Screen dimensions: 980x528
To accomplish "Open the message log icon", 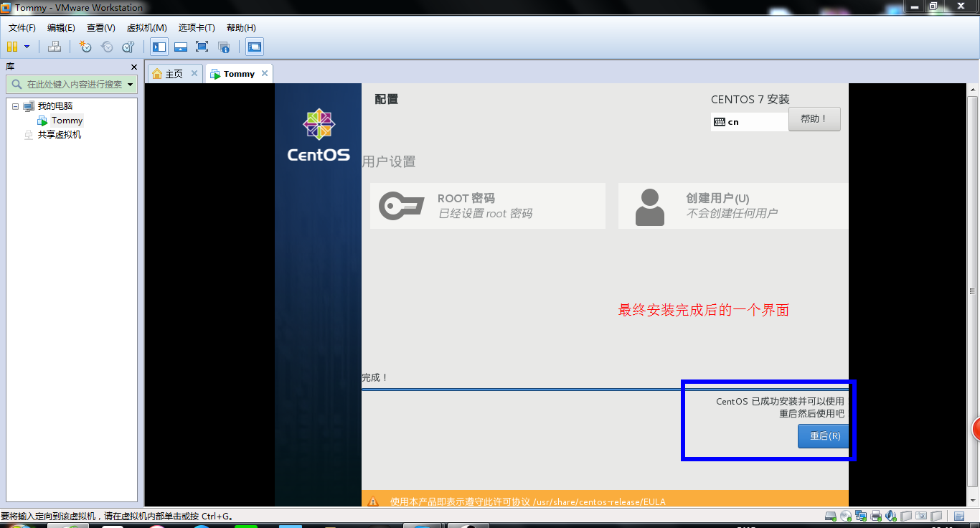I will pos(959,516).
